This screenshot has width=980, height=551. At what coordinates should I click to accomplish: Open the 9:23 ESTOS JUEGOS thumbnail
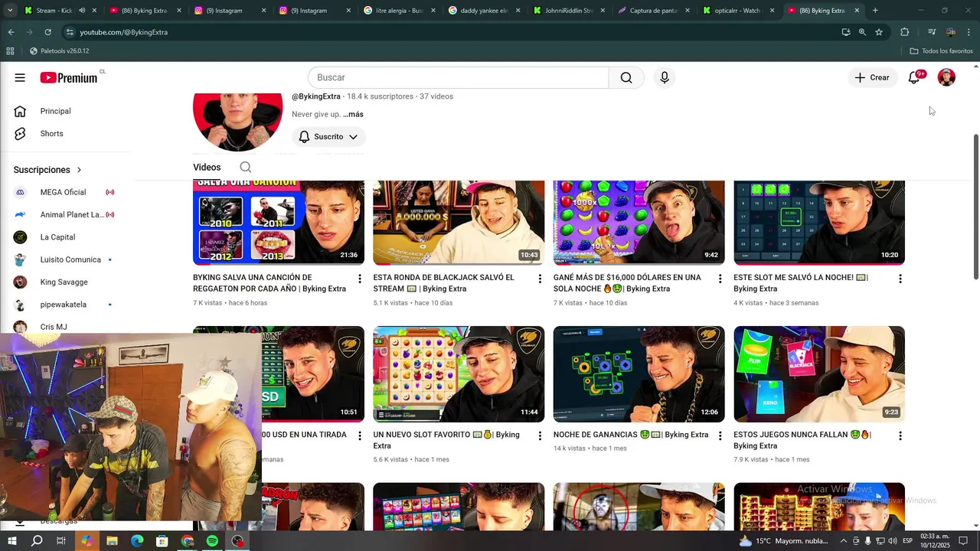(819, 374)
